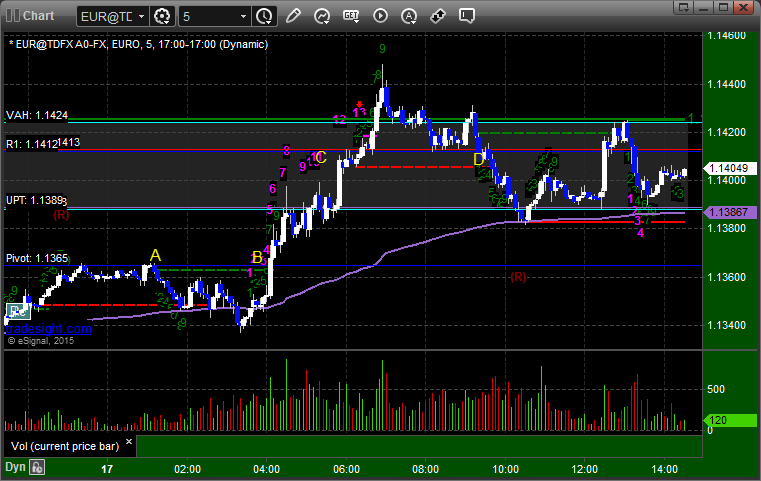This screenshot has width=761, height=481.
Task: Select the Vol (current price bar) tab
Action: (65, 446)
